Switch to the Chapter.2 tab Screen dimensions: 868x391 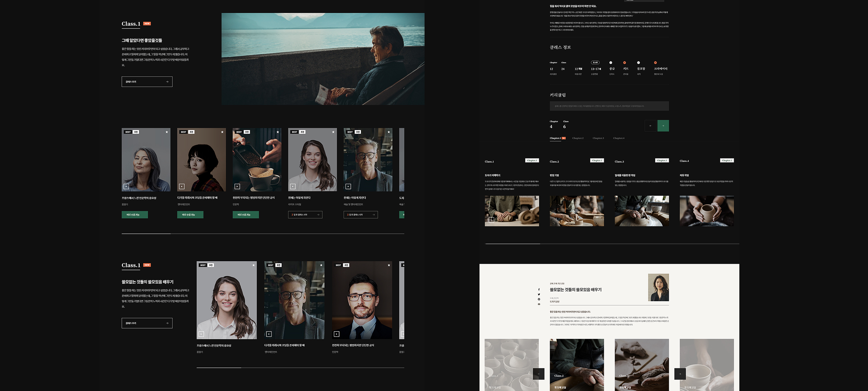click(578, 138)
